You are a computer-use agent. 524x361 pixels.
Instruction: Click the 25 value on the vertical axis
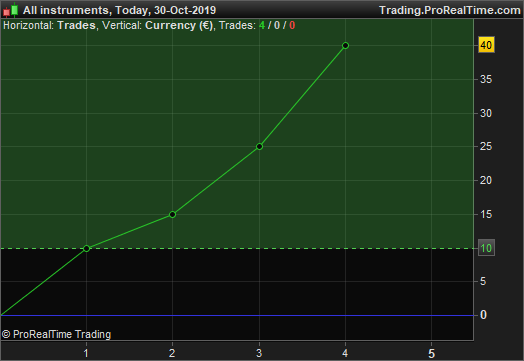[x=486, y=146]
